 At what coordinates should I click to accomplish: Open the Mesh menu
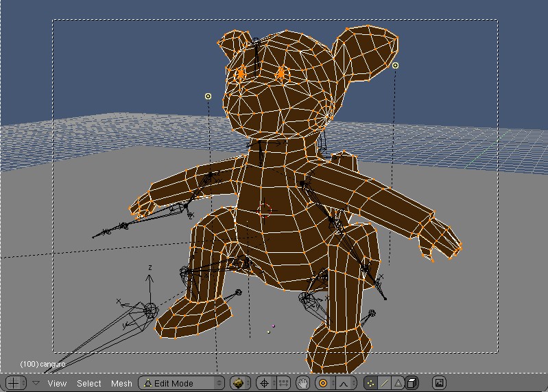pyautogui.click(x=121, y=383)
